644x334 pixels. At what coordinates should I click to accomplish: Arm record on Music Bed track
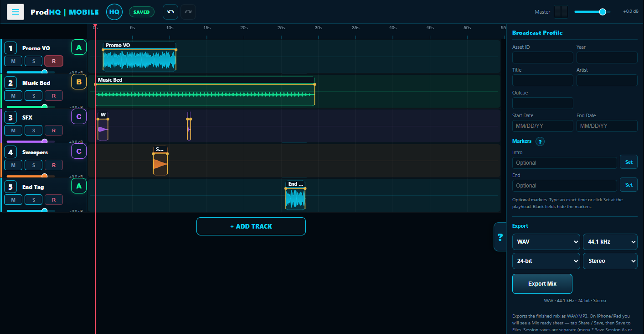pyautogui.click(x=54, y=96)
